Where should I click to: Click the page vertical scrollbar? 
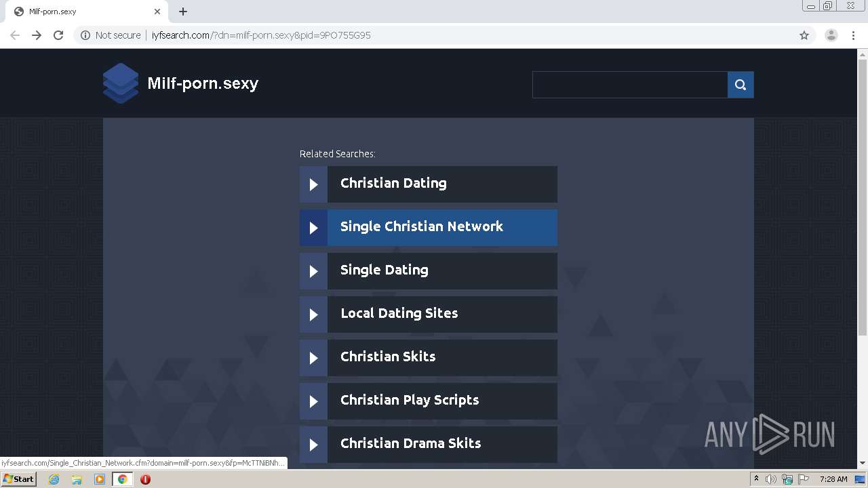coord(863,197)
